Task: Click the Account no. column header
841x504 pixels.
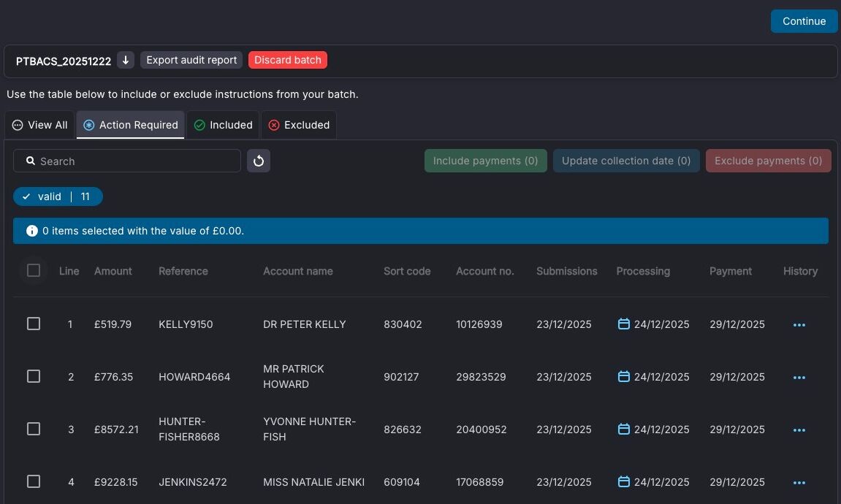Action: click(x=485, y=271)
